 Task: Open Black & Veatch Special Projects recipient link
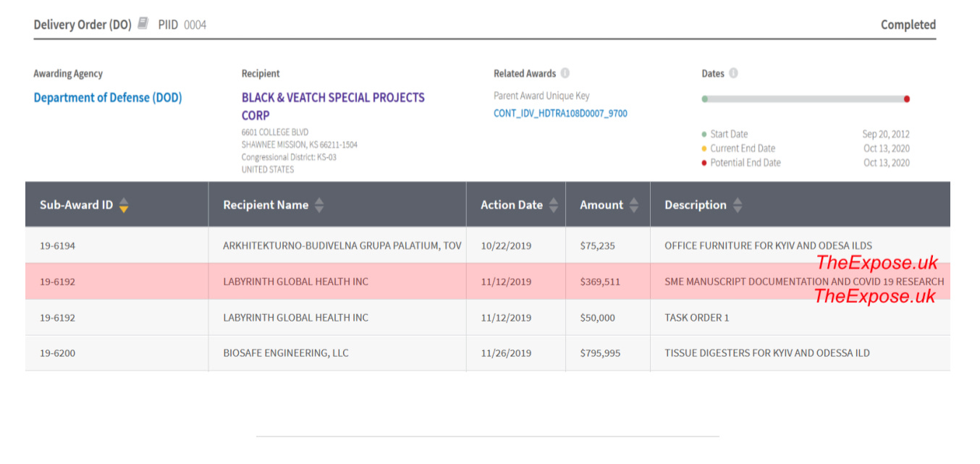pyautogui.click(x=333, y=106)
